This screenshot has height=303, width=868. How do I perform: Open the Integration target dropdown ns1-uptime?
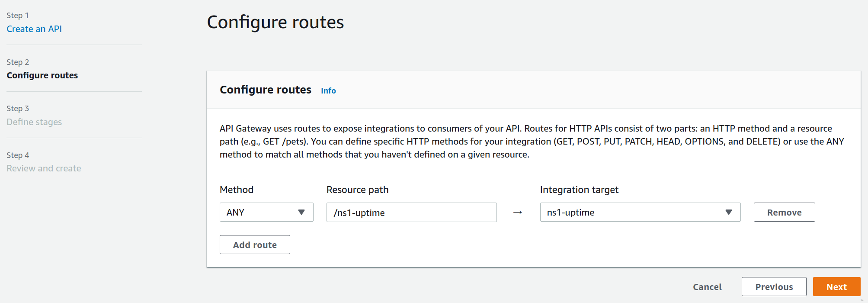[640, 212]
